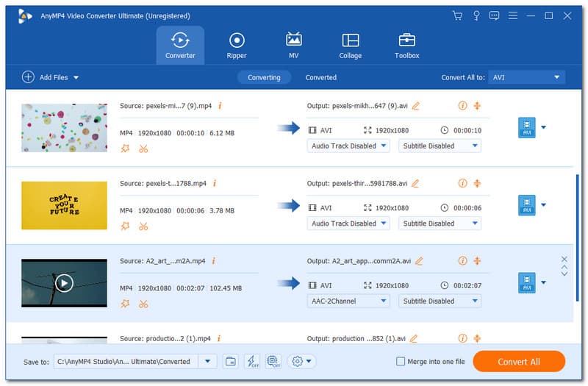Viewport: 588px width, 386px height.
Task: Open metadata info icon for pexels-thir...5981788.avi
Action: pyautogui.click(x=463, y=183)
